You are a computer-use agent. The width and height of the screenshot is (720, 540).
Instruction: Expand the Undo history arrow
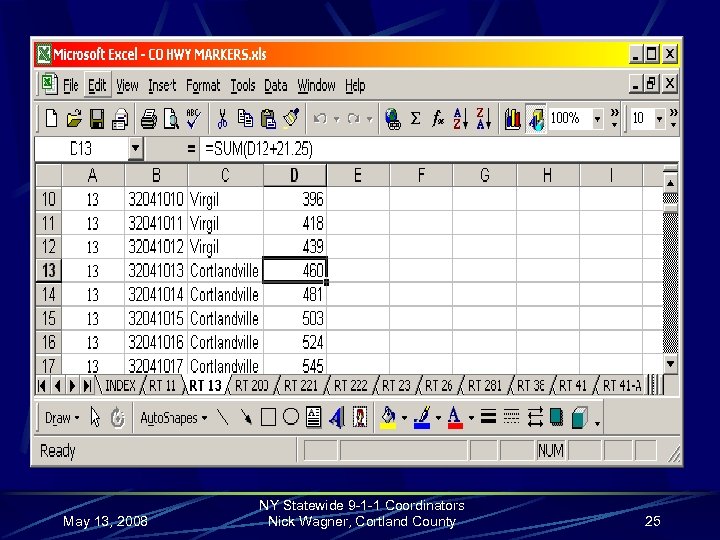337,119
